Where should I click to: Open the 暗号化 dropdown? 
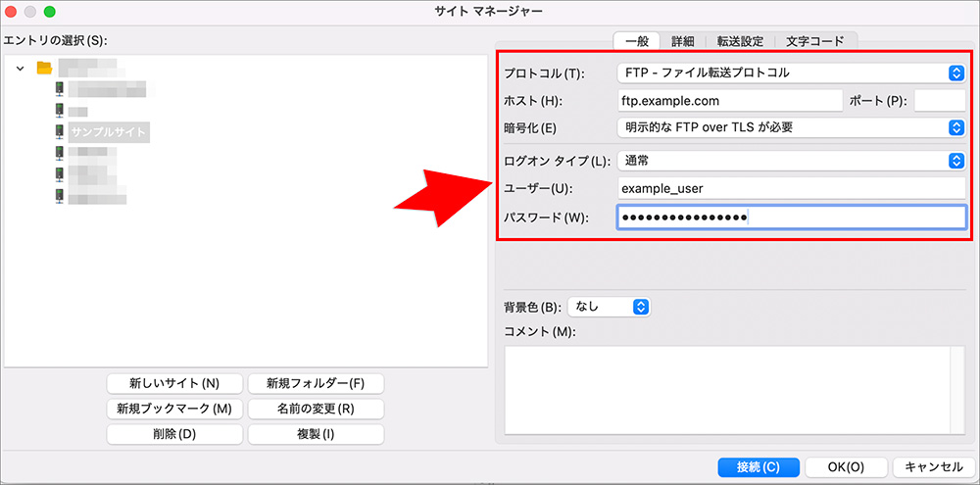(792, 127)
